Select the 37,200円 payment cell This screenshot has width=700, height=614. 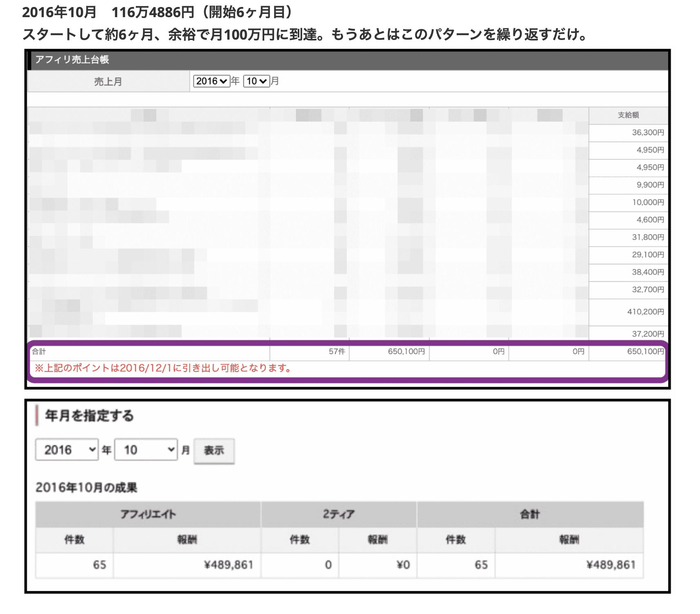click(x=648, y=334)
